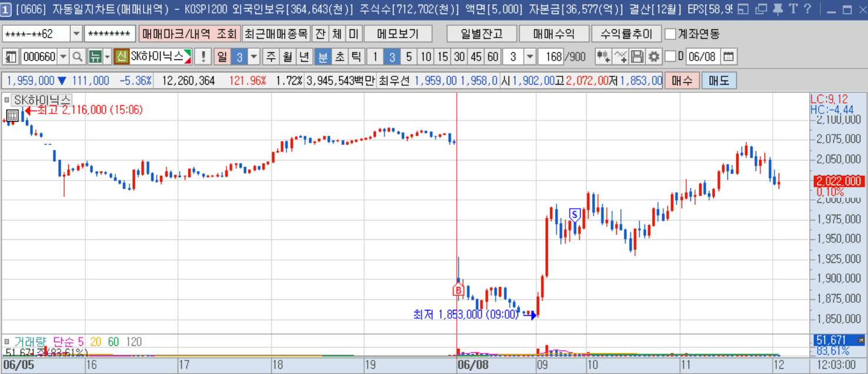This screenshot has height=374, width=868.
Task: Click the 1 screen number icon in title bar
Action: tap(6, 9)
